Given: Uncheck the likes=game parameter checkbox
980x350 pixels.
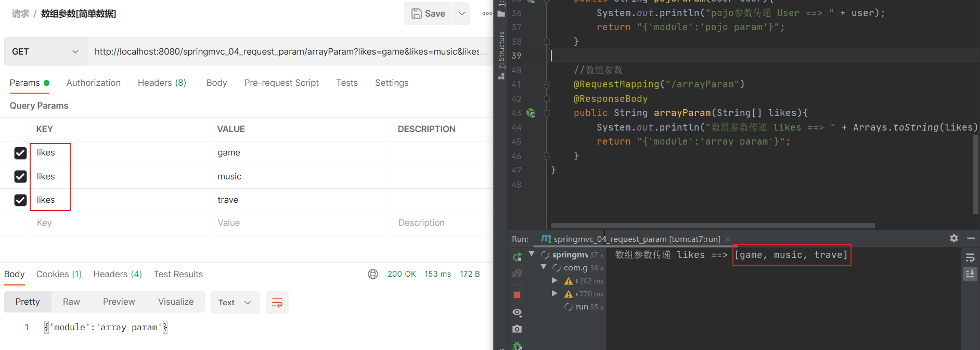Looking at the screenshot, I should [20, 153].
